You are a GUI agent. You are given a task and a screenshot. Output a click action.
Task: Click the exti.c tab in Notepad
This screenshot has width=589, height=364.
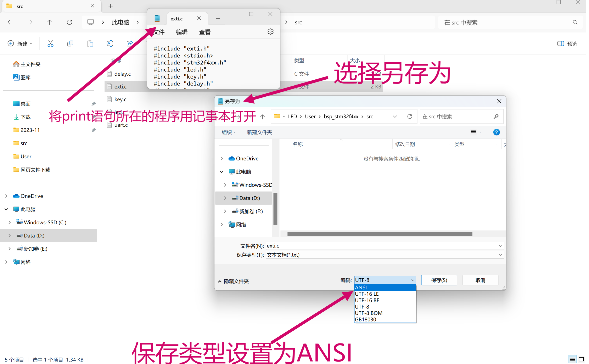tap(176, 18)
